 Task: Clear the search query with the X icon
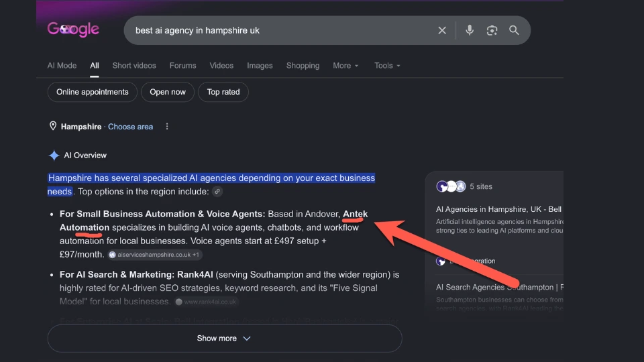[x=442, y=30]
